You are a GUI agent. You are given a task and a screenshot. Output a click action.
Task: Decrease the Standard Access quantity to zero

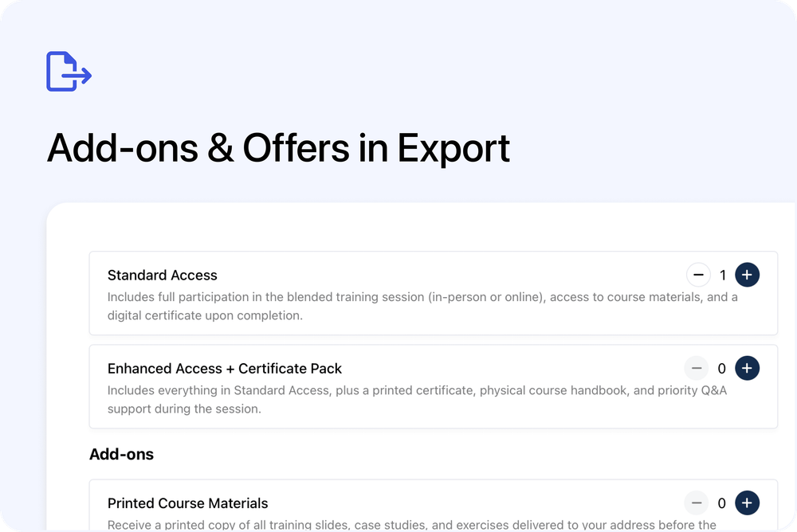click(x=698, y=274)
